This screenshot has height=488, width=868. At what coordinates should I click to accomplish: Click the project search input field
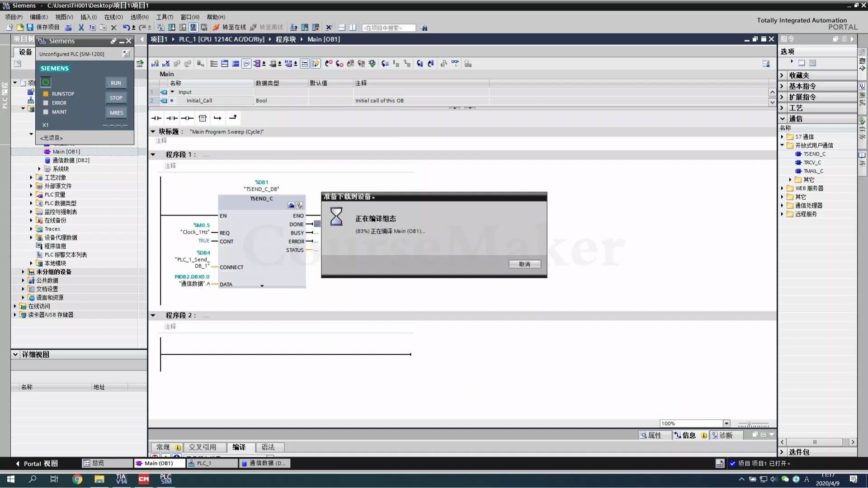(388, 28)
